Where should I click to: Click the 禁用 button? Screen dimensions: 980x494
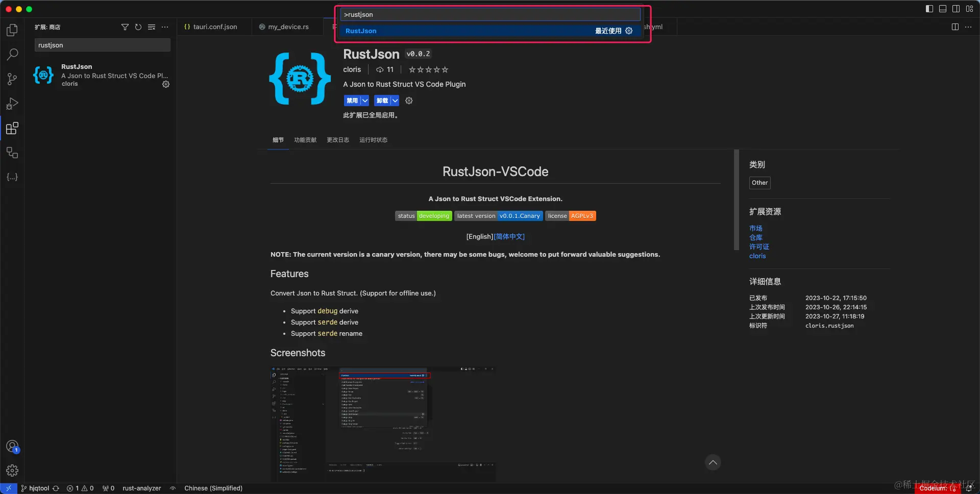click(x=352, y=101)
